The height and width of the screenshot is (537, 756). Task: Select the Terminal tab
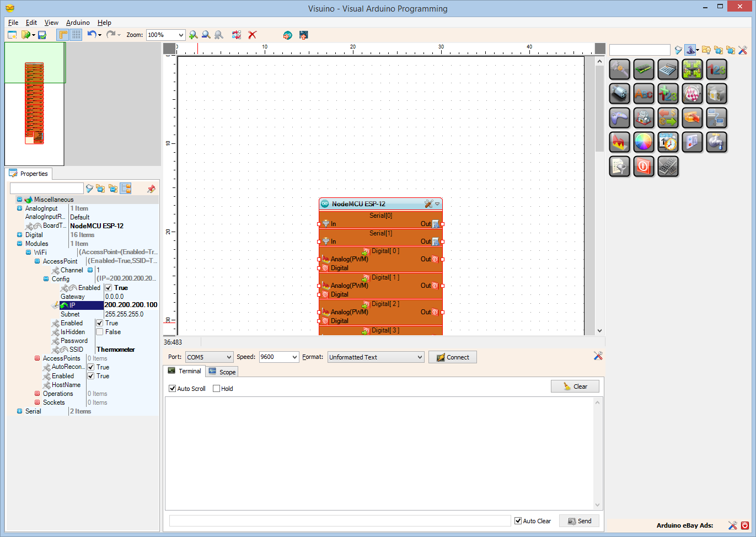184,371
